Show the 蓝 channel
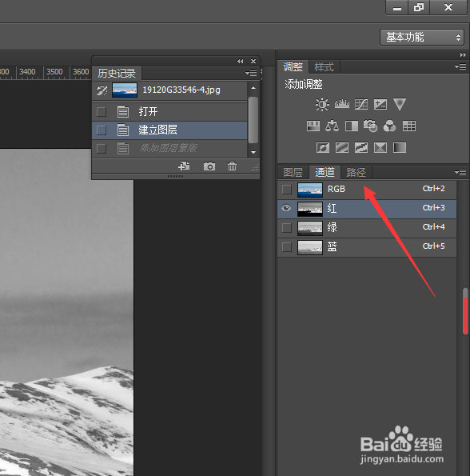The image size is (470, 476). [x=286, y=247]
